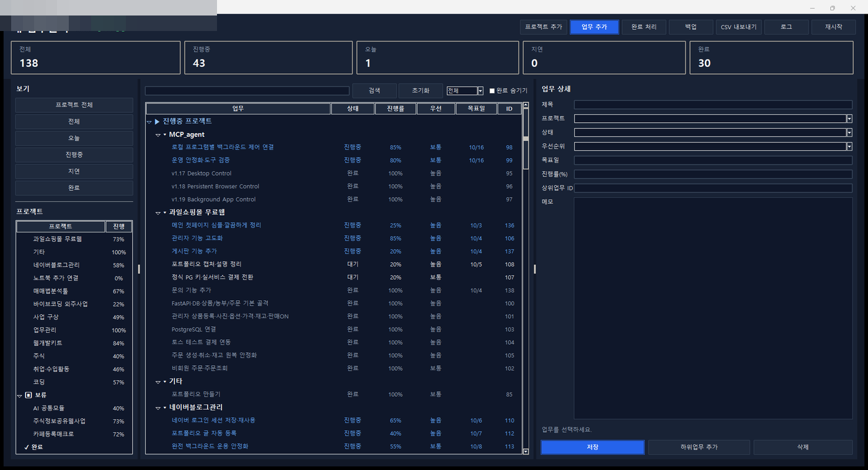
Task: Click the 저장 button
Action: pyautogui.click(x=593, y=447)
